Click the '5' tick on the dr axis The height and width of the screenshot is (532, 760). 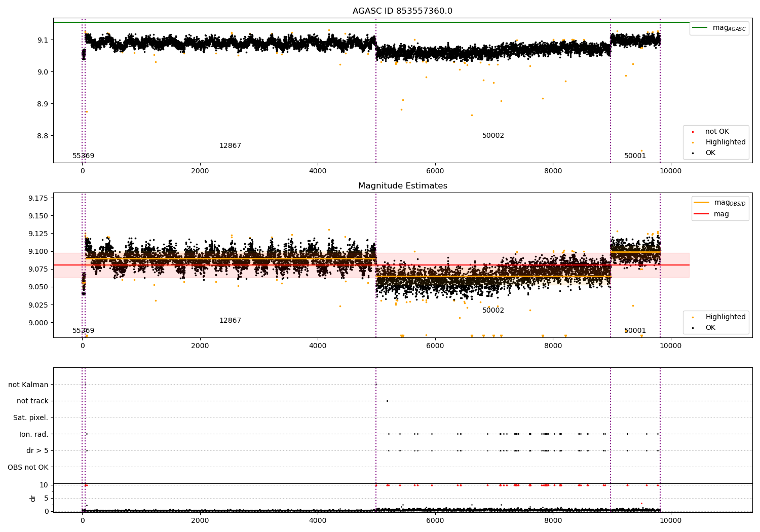[46, 498]
